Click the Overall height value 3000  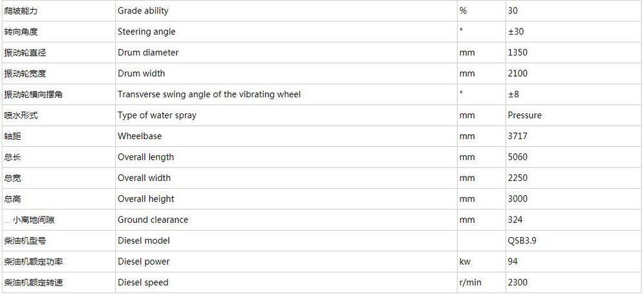tap(518, 199)
